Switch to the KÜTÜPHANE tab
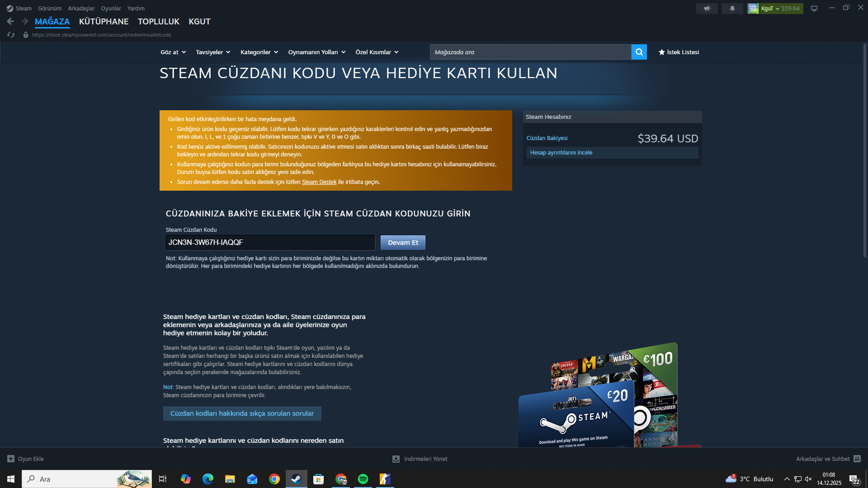 [x=104, y=21]
